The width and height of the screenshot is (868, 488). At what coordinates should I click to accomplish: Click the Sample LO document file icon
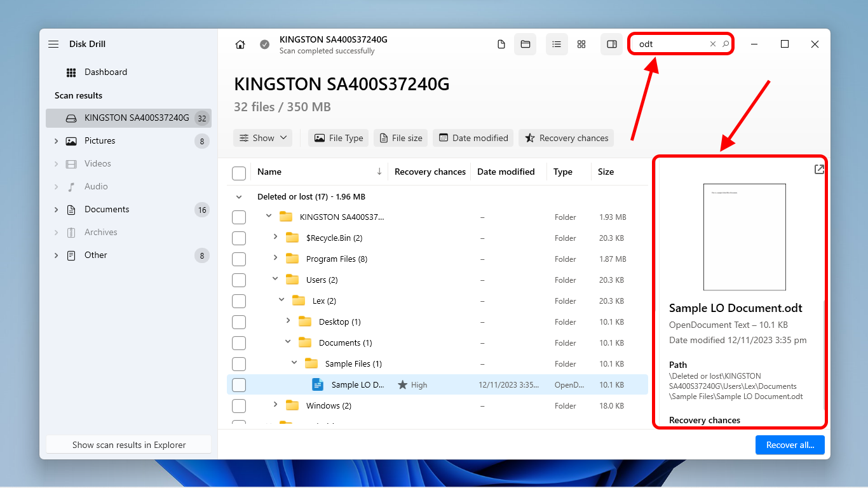pos(317,384)
